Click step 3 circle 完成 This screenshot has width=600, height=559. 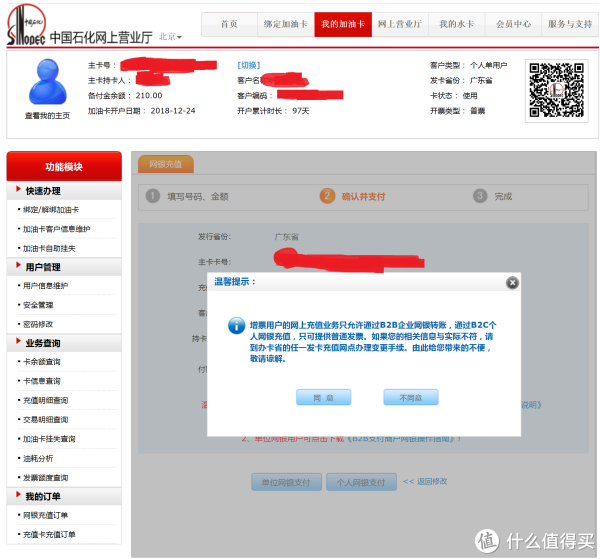(x=480, y=196)
